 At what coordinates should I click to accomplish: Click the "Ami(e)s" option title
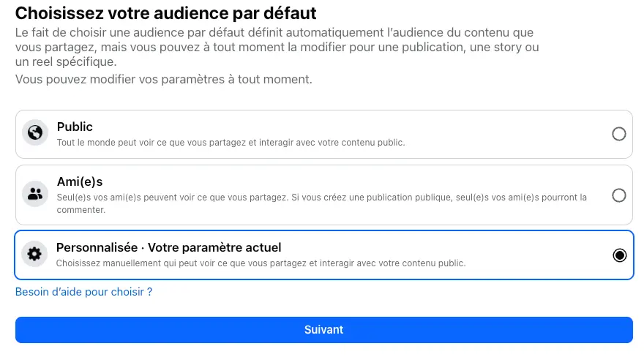click(79, 181)
